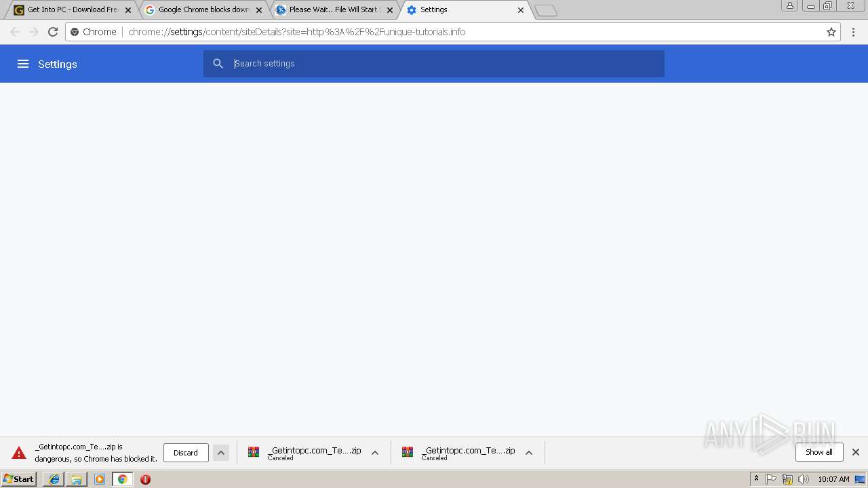Screen dimensions: 868x488
Task: Open Windows Explorer folder from taskbar
Action: pos(77,479)
